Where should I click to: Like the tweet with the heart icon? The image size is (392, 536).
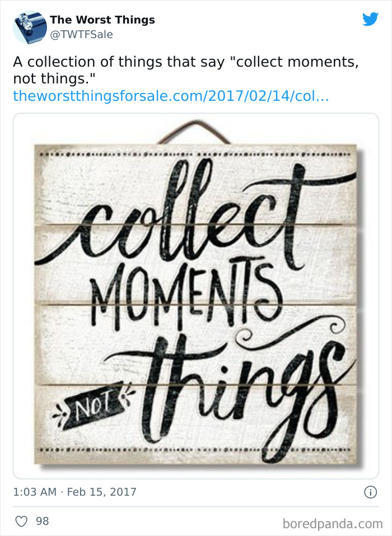21,521
